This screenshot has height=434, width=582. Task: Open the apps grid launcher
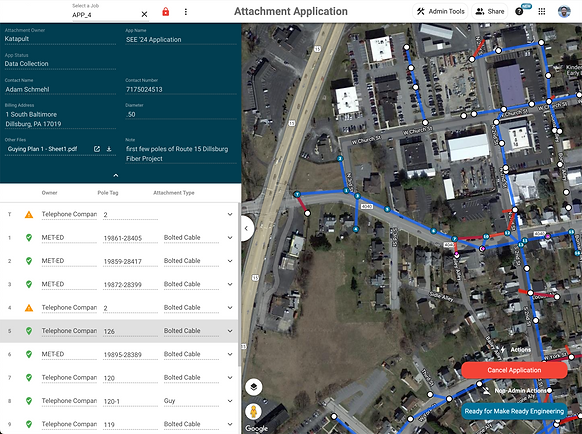542,12
